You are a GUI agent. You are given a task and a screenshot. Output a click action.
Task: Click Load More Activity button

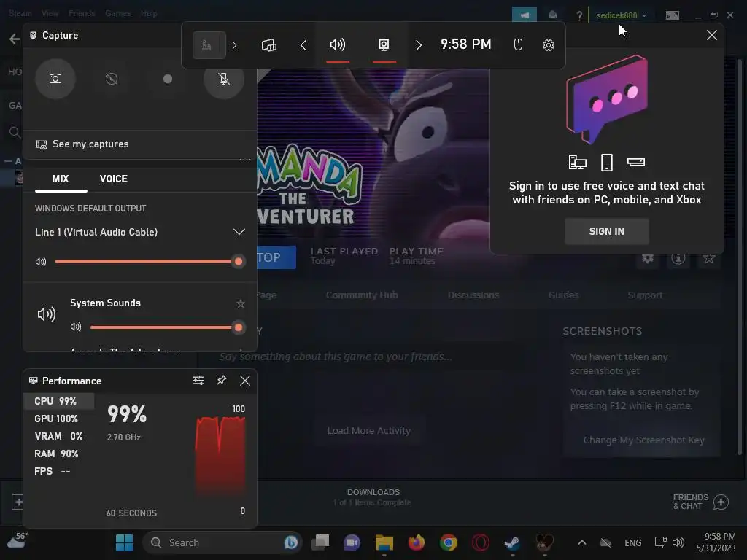pos(368,430)
